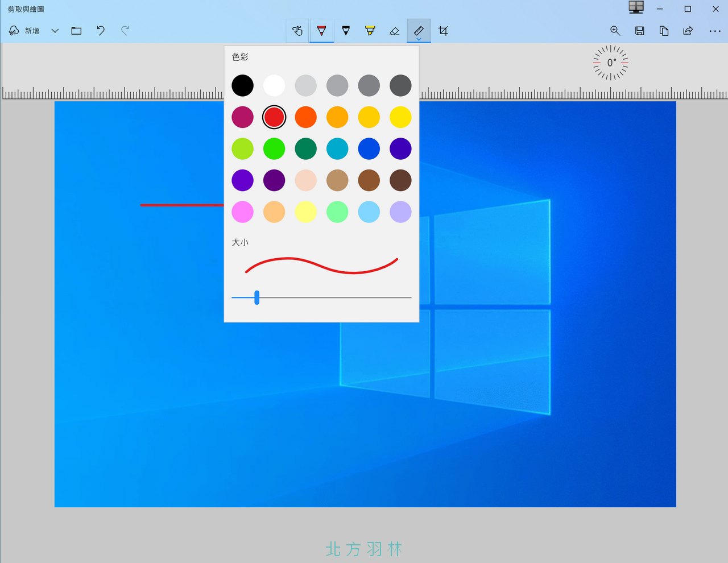Viewport: 728px width, 563px height.
Task: Copy the snip to clipboard
Action: [x=664, y=31]
